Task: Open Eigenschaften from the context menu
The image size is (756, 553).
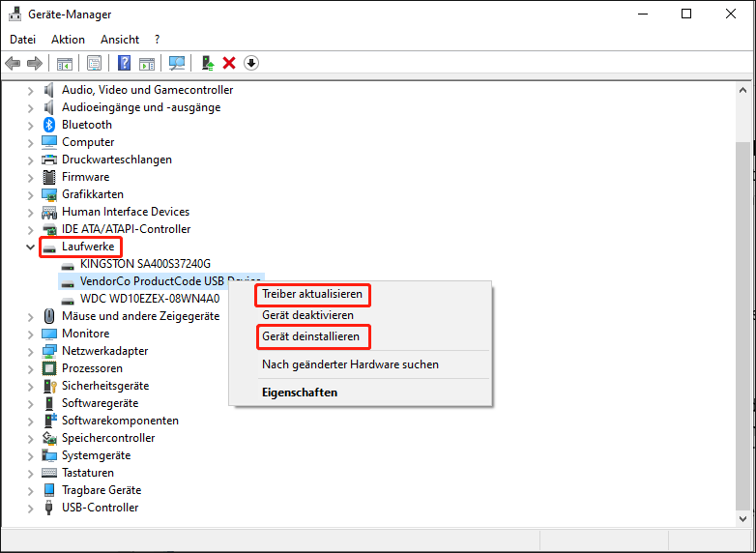Action: tap(300, 393)
